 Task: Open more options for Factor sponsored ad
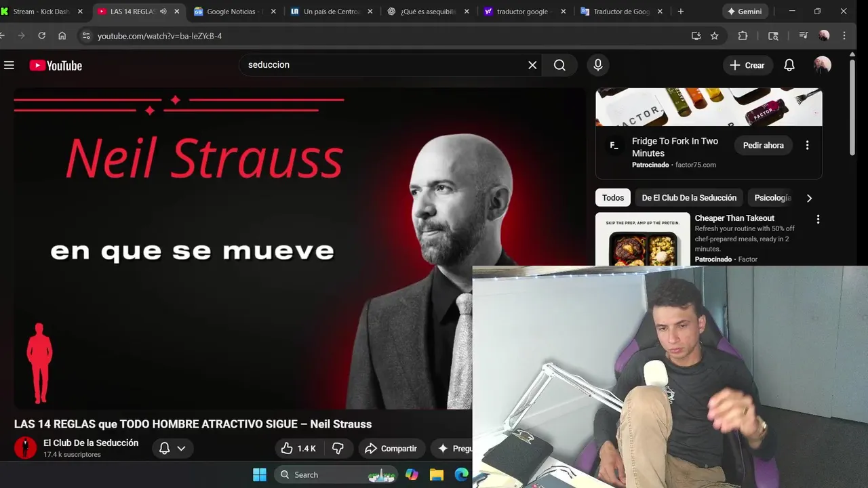tap(807, 145)
